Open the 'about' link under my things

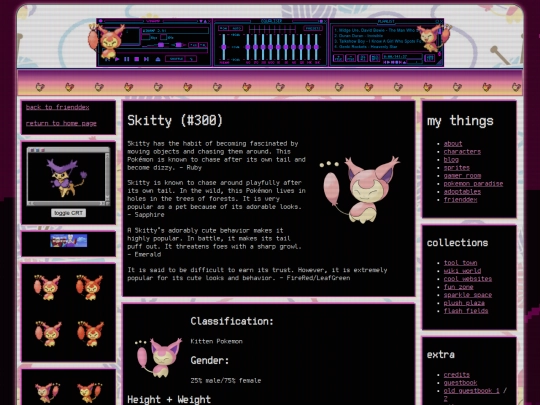pos(453,144)
